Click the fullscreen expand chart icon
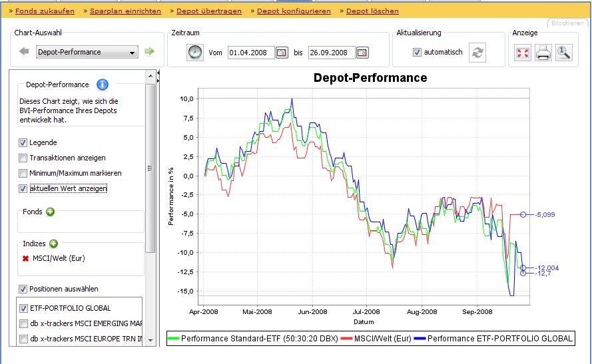592x364 pixels. click(x=523, y=53)
